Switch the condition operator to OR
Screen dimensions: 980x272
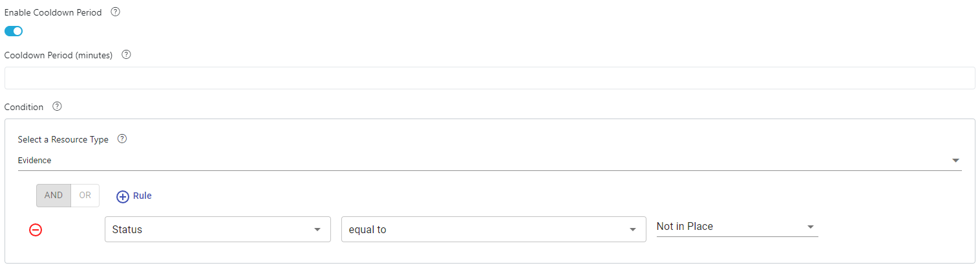point(85,196)
